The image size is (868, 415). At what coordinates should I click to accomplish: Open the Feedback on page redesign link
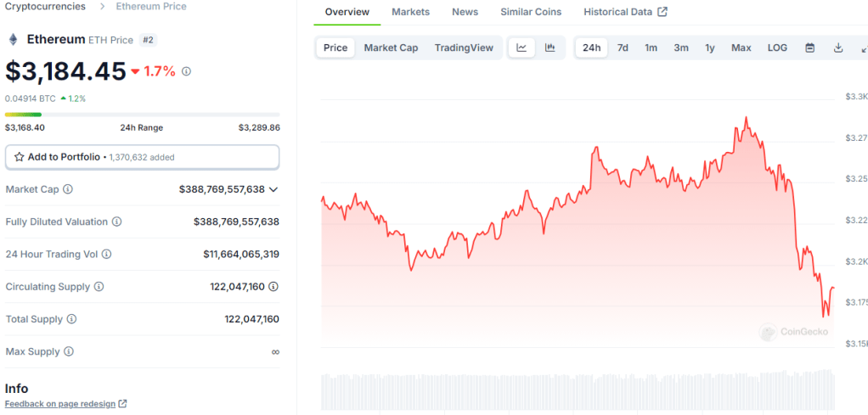[x=65, y=404]
